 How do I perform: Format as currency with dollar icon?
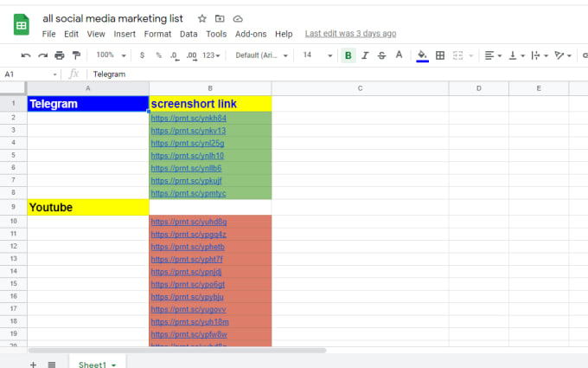(142, 55)
